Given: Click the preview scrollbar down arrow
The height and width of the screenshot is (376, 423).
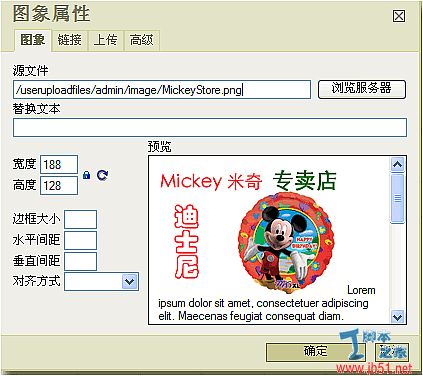Looking at the screenshot, I should pyautogui.click(x=397, y=316).
